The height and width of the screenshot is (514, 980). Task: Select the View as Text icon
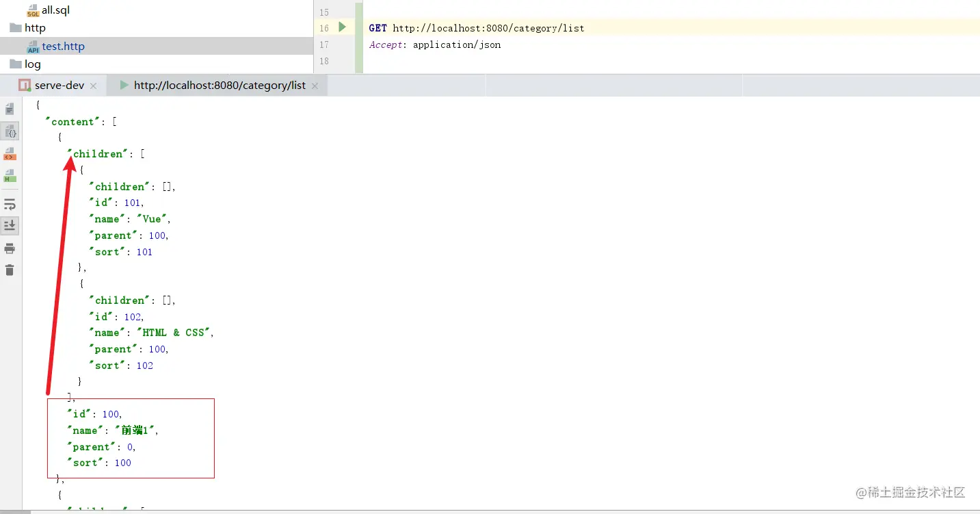[x=10, y=109]
